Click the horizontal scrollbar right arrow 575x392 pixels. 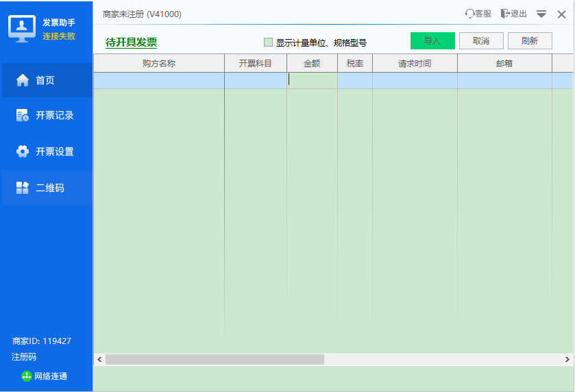pyautogui.click(x=567, y=359)
